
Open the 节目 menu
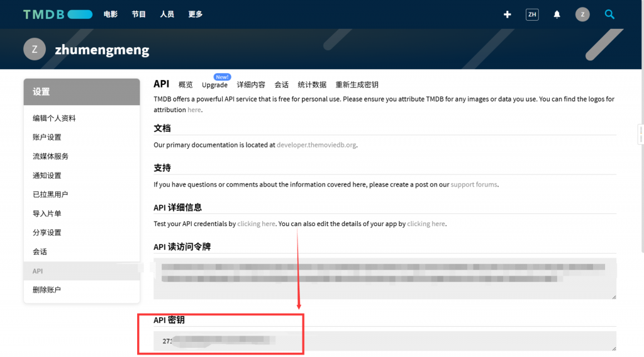click(139, 14)
